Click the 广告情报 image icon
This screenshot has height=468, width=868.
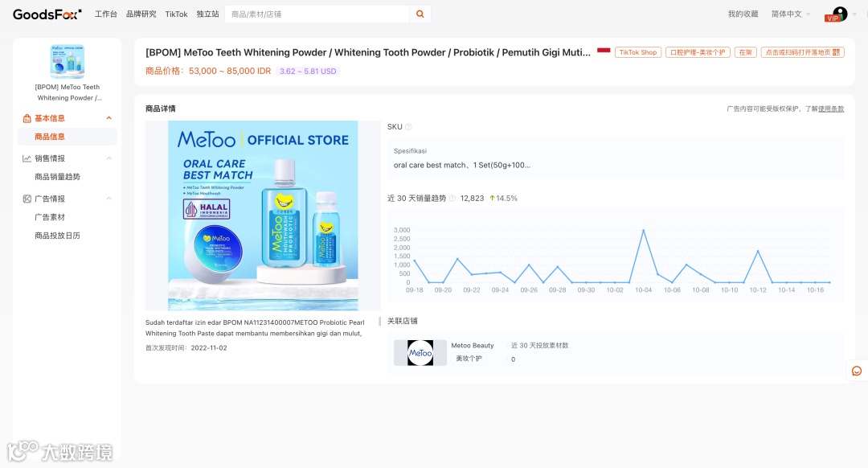tap(27, 199)
